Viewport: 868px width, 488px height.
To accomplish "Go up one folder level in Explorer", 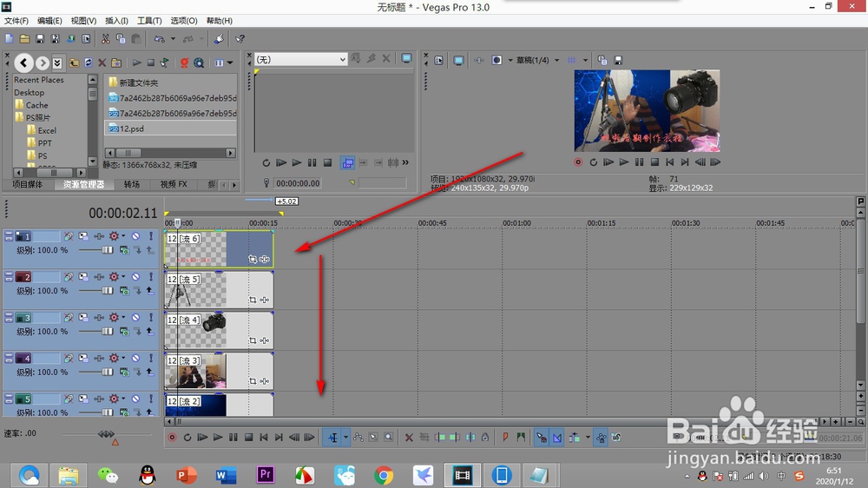I will click(74, 63).
